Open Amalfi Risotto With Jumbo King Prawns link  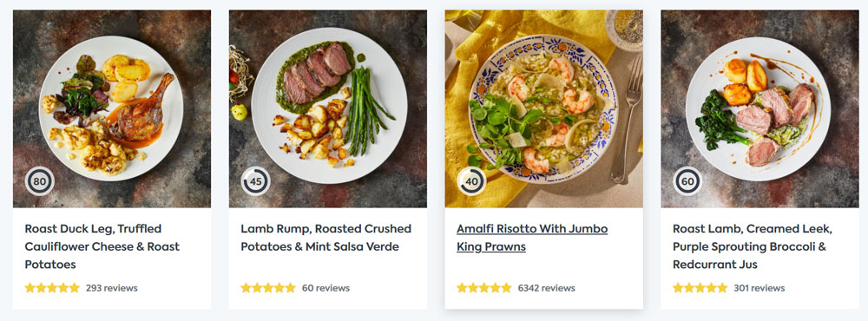click(x=532, y=238)
